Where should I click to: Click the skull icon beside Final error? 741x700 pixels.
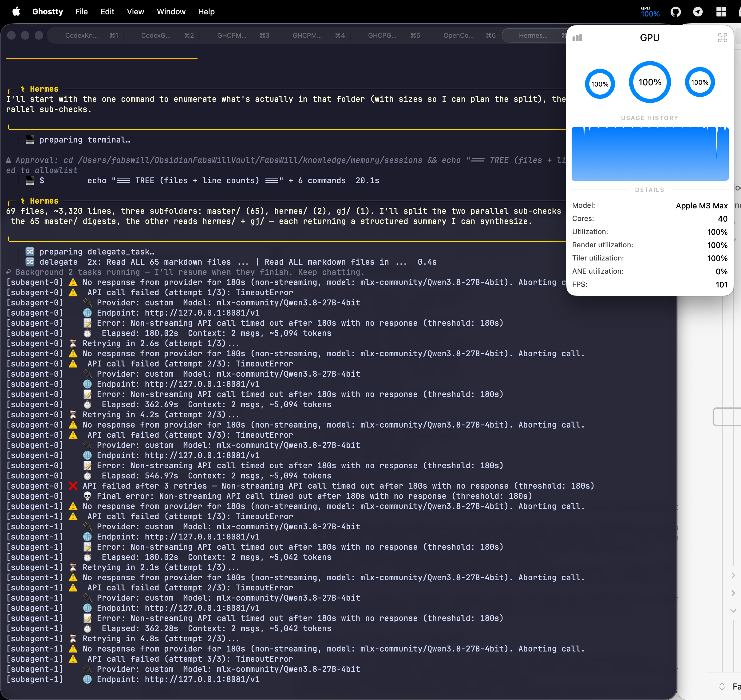[x=87, y=496]
